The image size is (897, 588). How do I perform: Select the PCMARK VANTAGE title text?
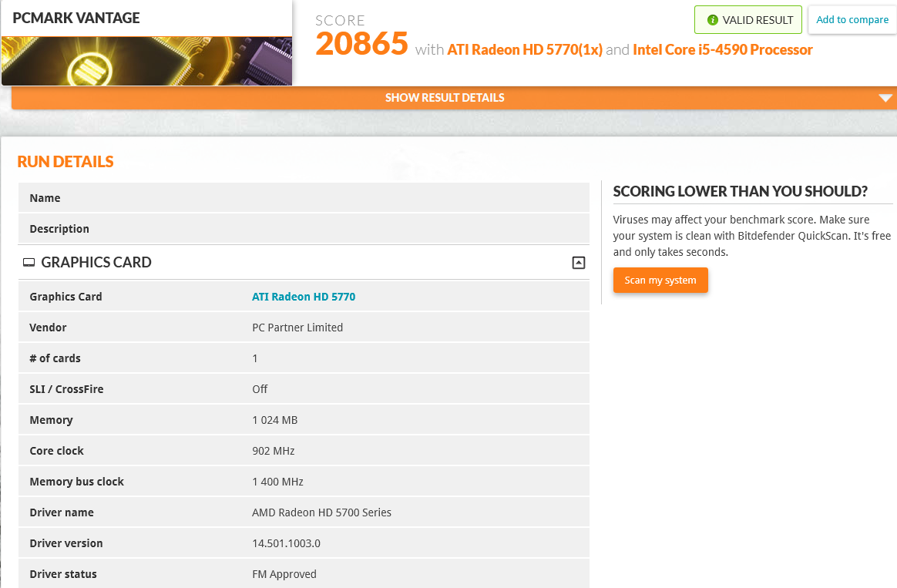tap(76, 18)
